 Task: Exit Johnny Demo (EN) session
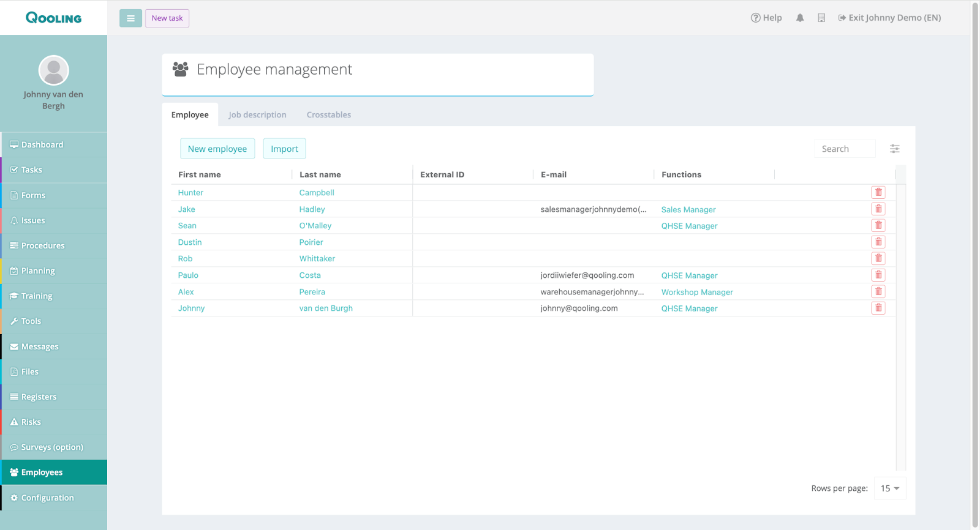tap(889, 18)
